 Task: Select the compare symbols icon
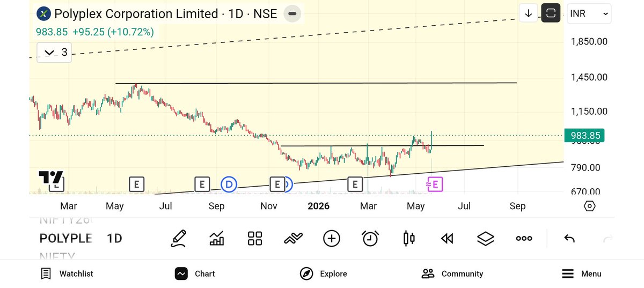pos(293,238)
